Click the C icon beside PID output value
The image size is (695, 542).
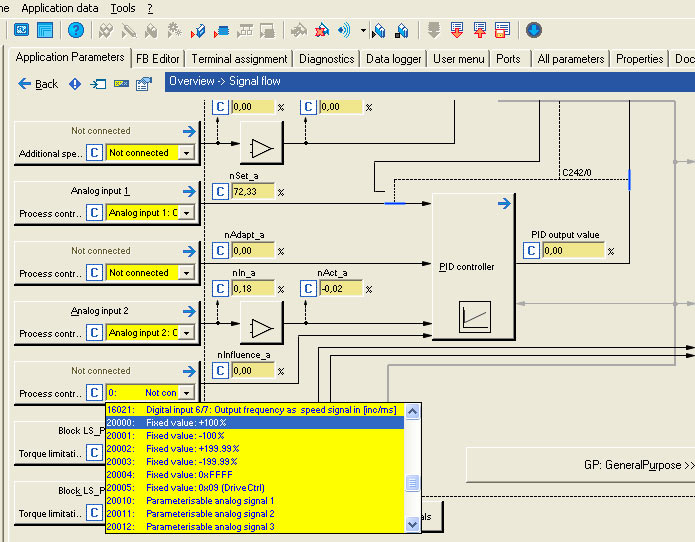pos(532,251)
